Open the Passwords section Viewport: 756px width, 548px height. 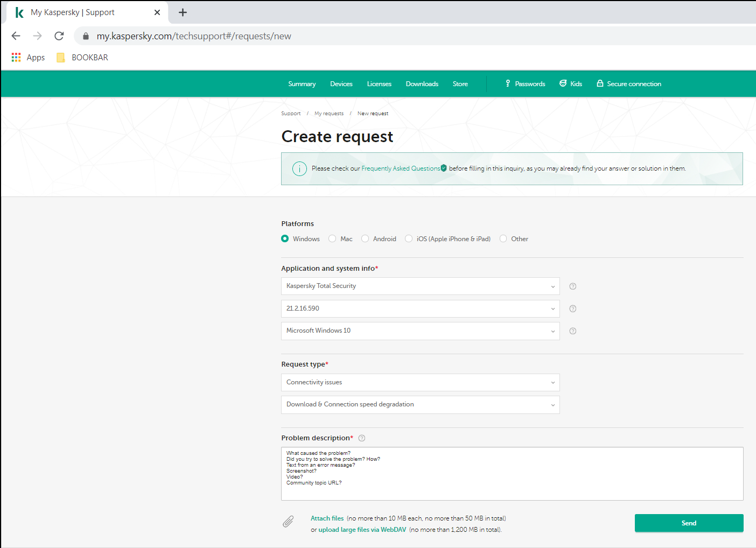(x=525, y=84)
